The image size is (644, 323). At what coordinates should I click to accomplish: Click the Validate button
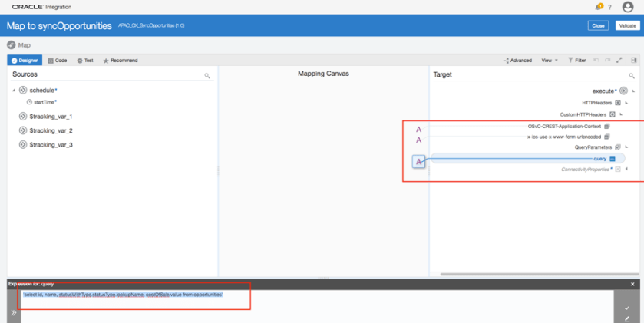tap(626, 25)
